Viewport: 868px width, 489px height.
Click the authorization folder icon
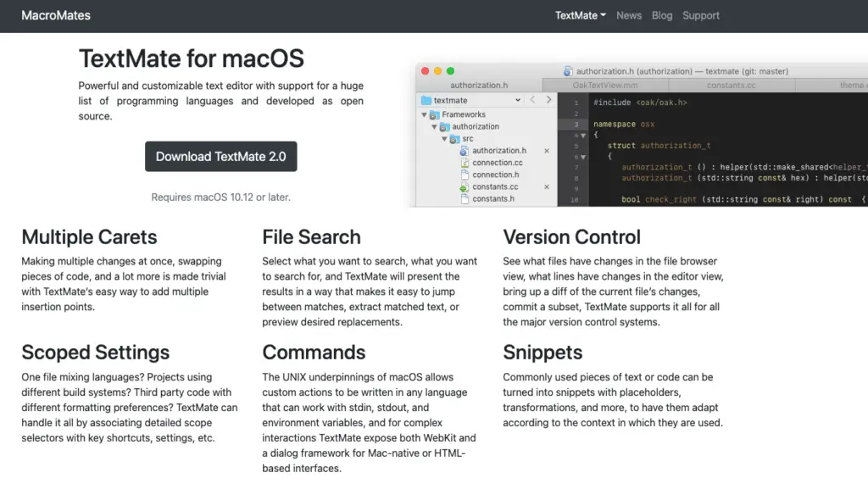[444, 126]
